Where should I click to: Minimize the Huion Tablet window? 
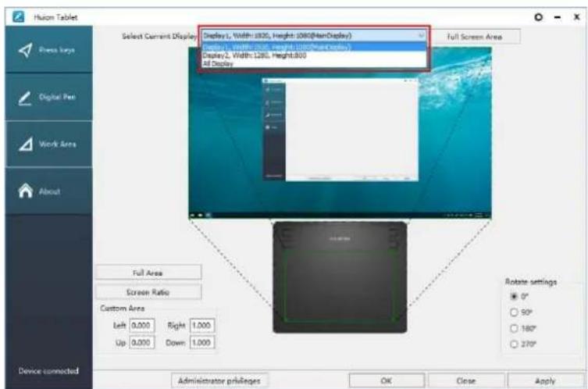click(x=558, y=17)
